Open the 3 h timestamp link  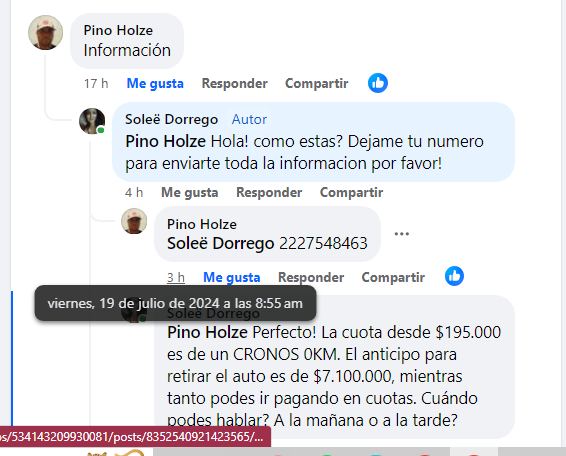pos(176,277)
